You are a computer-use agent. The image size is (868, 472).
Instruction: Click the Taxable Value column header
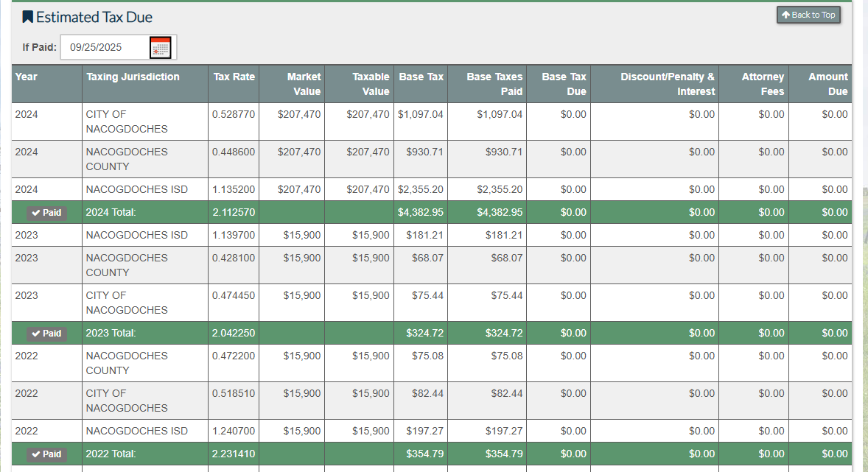point(370,84)
